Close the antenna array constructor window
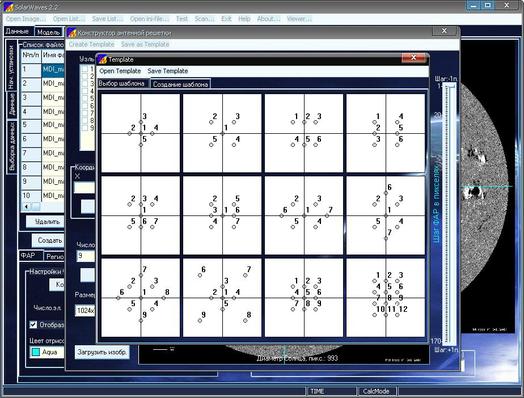This screenshot has width=524, height=398. pos(444,31)
